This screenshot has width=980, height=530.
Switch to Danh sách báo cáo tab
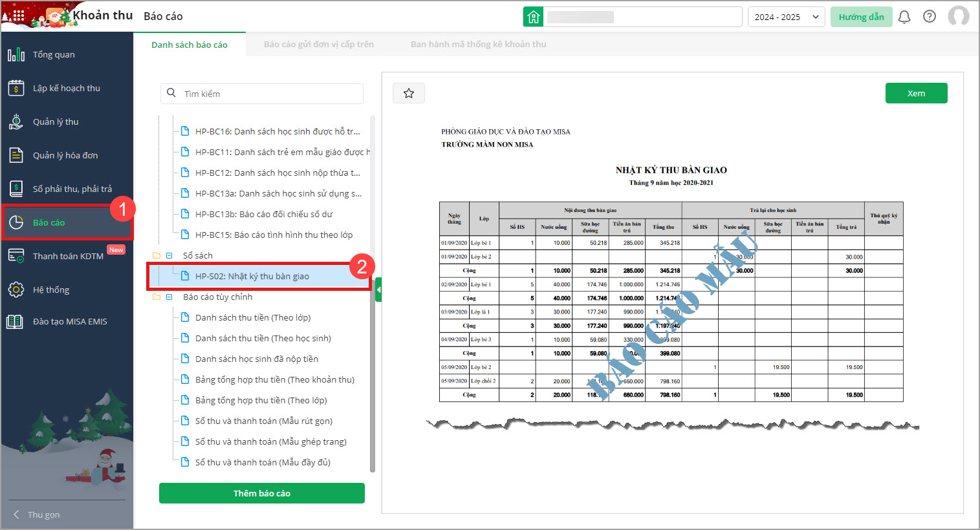point(190,45)
